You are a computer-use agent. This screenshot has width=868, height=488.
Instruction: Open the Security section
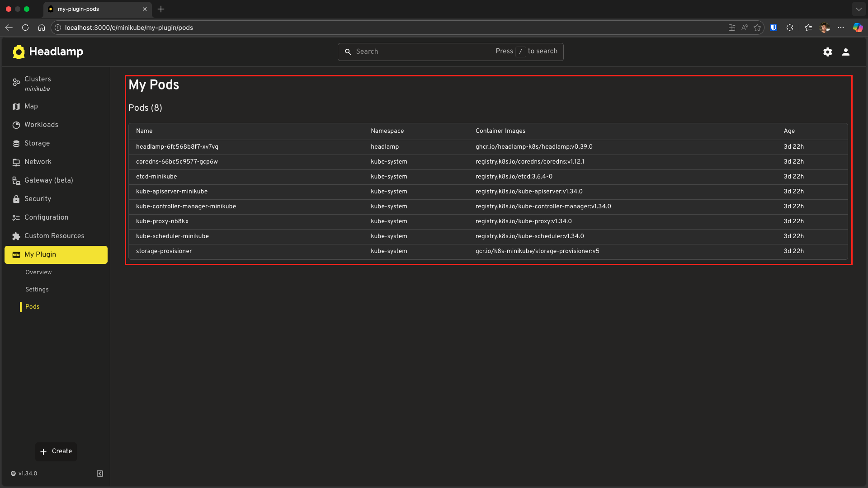click(38, 199)
